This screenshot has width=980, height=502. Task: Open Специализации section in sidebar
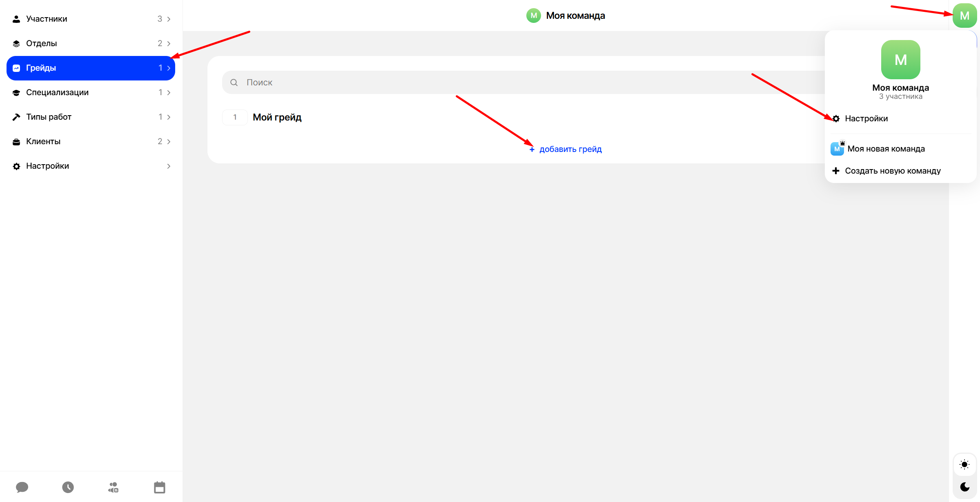click(57, 92)
